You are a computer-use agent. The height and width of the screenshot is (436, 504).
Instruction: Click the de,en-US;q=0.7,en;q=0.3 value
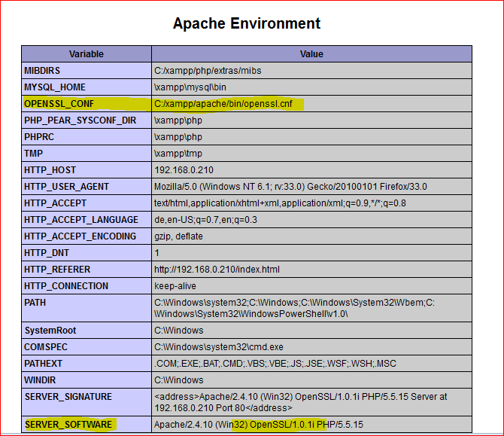(205, 220)
